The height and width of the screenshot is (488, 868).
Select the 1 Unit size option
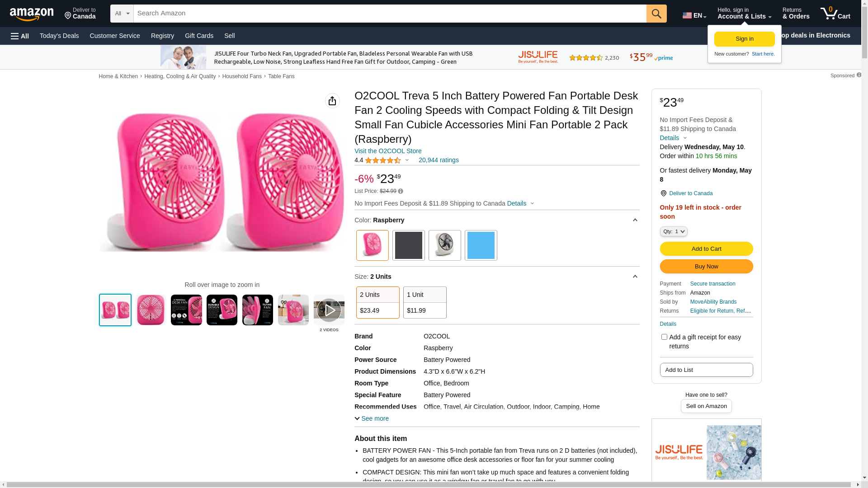[425, 302]
